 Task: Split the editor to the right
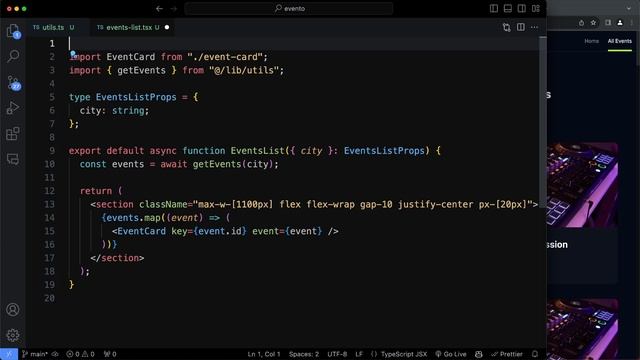[x=521, y=27]
